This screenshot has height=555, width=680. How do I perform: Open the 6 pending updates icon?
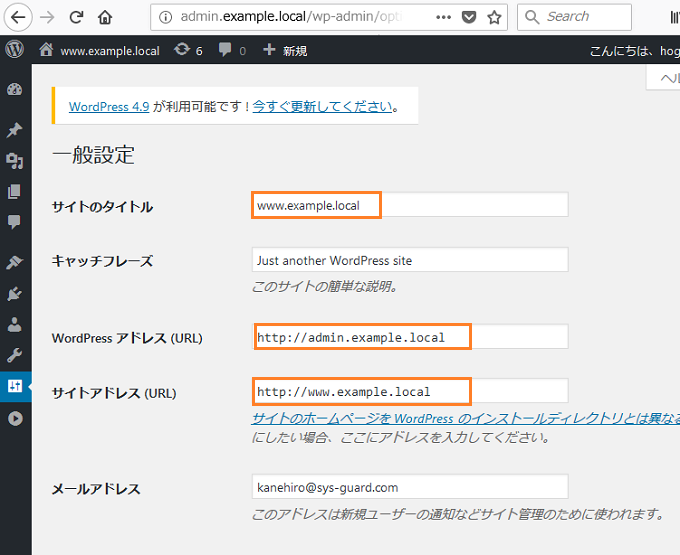click(x=188, y=50)
